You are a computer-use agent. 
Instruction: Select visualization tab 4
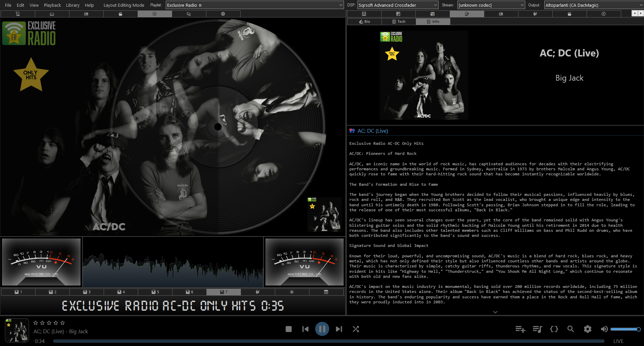[x=121, y=292]
